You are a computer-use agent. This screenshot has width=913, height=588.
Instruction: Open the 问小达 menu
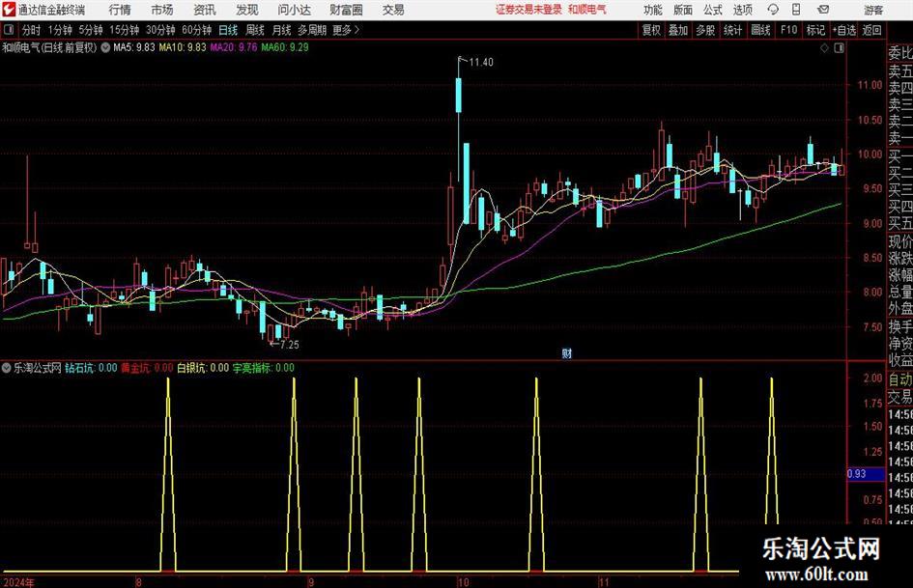pyautogui.click(x=294, y=10)
